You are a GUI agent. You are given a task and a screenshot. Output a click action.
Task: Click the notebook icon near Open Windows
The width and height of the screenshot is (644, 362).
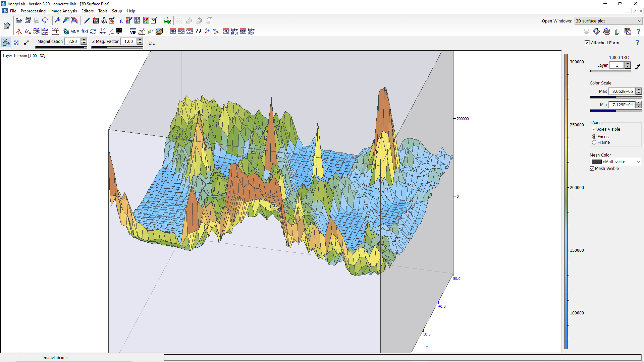tap(596, 32)
